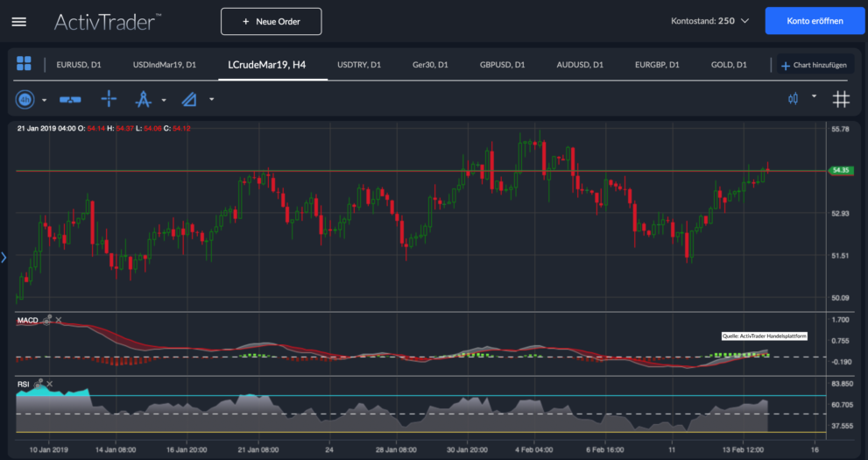Remove the RSI indicator
The image size is (868, 460).
49,384
